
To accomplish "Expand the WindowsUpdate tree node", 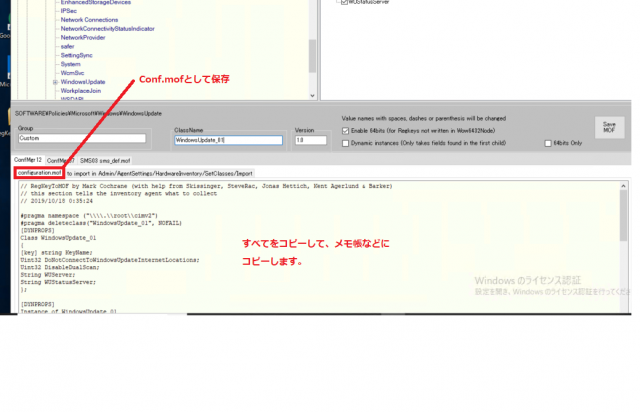I will pyautogui.click(x=54, y=81).
